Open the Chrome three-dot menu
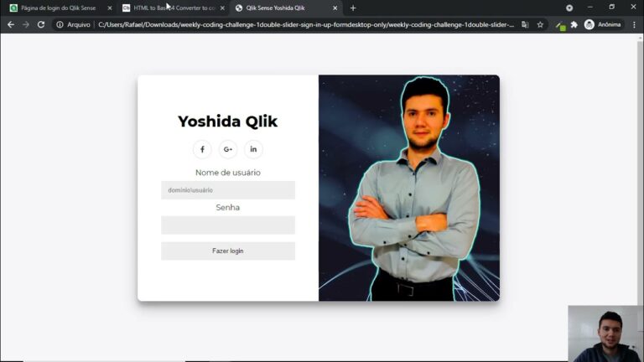This screenshot has height=362, width=644. [x=634, y=24]
